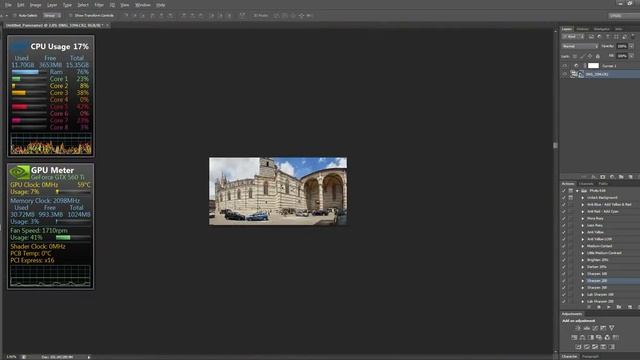Open the Opacity slider arrow

tap(631, 46)
